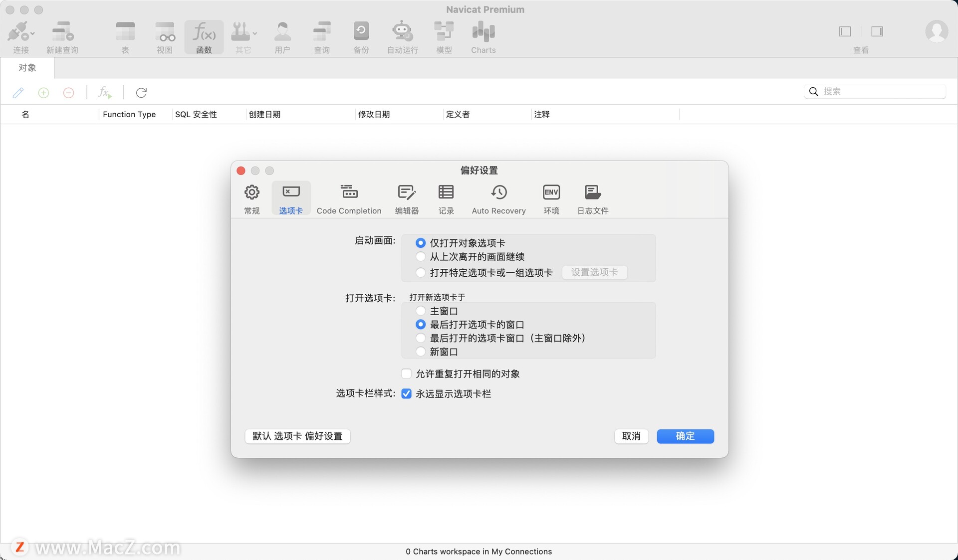Image resolution: width=958 pixels, height=560 pixels.
Task: Select the 对象 tab
Action: tap(27, 68)
